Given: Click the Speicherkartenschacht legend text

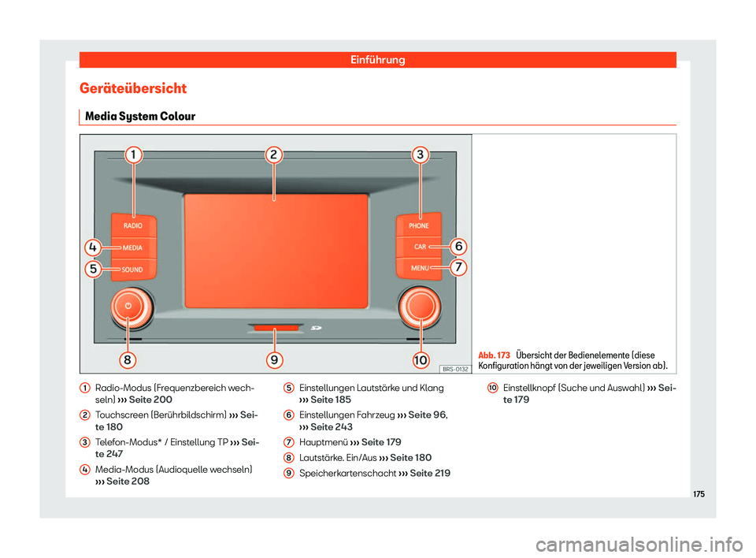Looking at the screenshot, I should point(347,473).
